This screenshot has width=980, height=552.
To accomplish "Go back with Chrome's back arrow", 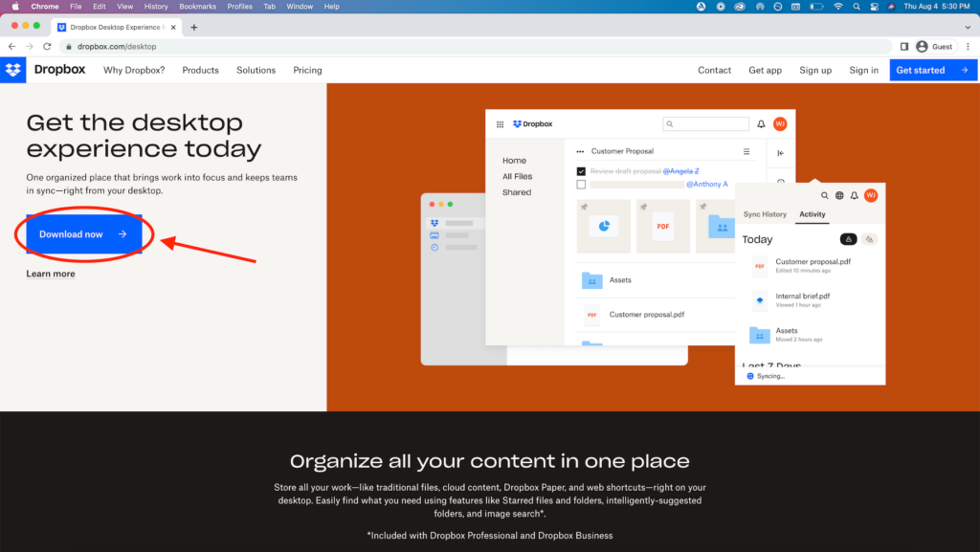I will coord(11,46).
